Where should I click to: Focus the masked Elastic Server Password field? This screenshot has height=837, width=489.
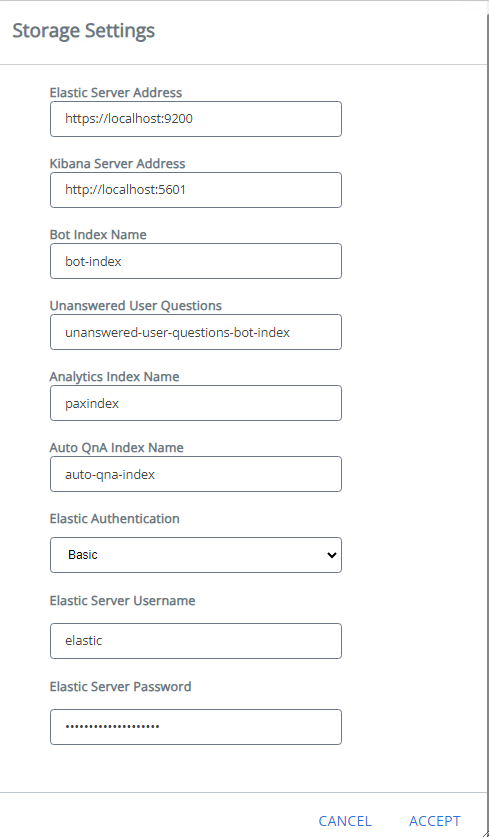click(196, 727)
